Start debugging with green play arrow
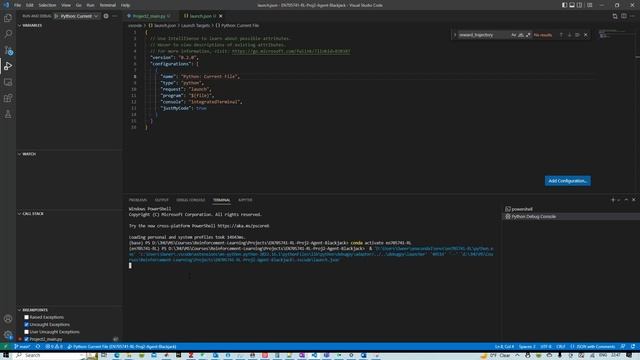Image resolution: width=640 pixels, height=360 pixels. point(56,16)
